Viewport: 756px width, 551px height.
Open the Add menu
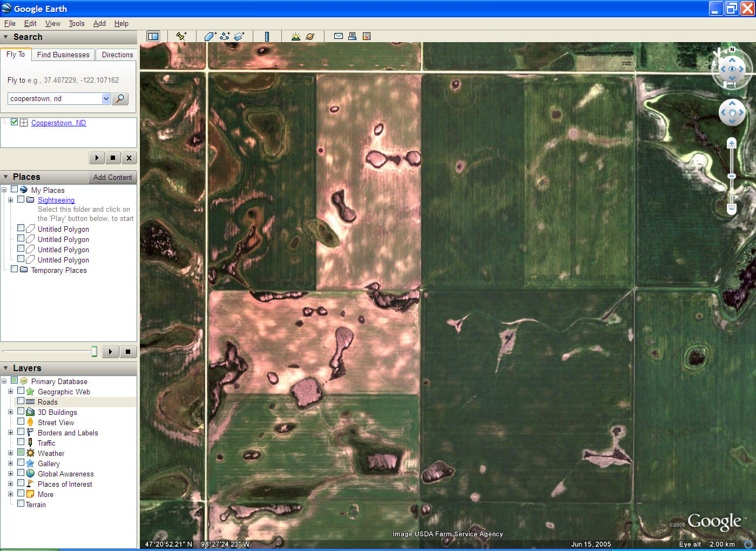point(99,23)
